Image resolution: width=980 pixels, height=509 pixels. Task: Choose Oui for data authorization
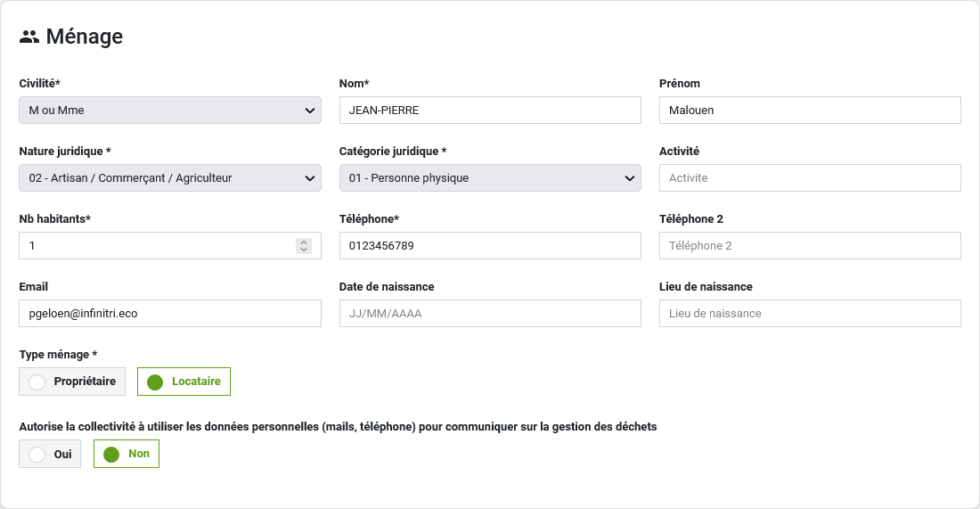tap(50, 454)
